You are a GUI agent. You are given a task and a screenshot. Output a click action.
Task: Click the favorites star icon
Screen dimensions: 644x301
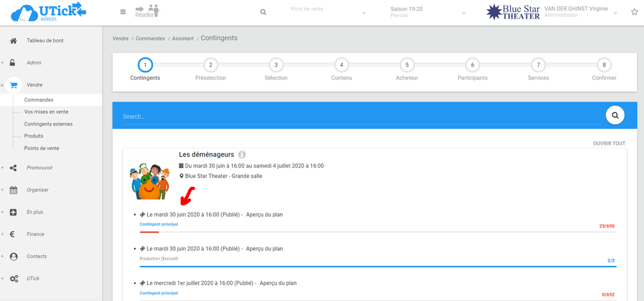point(634,12)
